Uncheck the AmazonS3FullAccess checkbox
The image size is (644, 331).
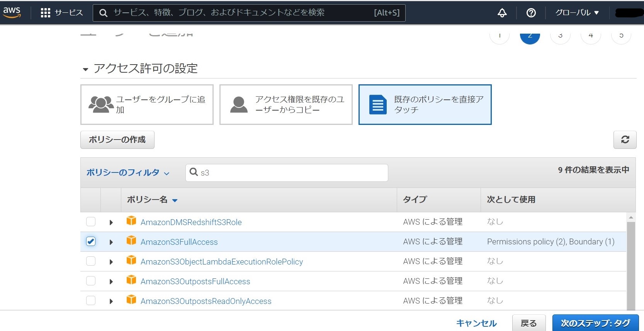[x=91, y=241]
